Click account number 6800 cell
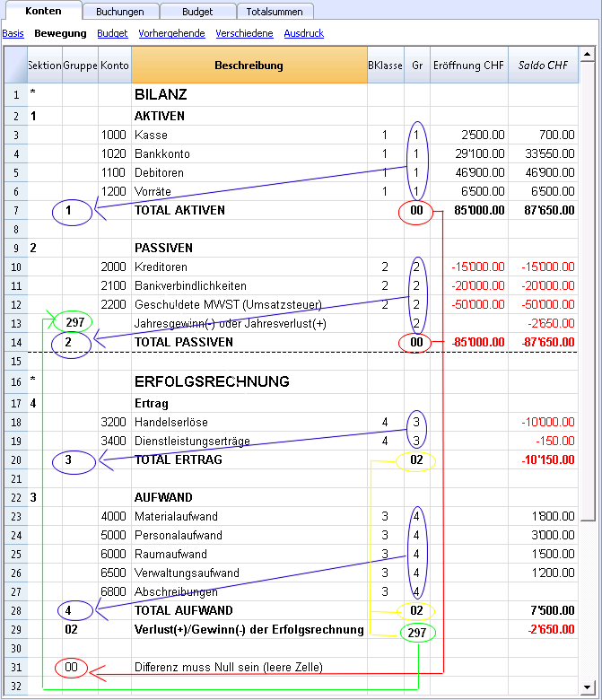The height and width of the screenshot is (700, 602). pyautogui.click(x=115, y=591)
